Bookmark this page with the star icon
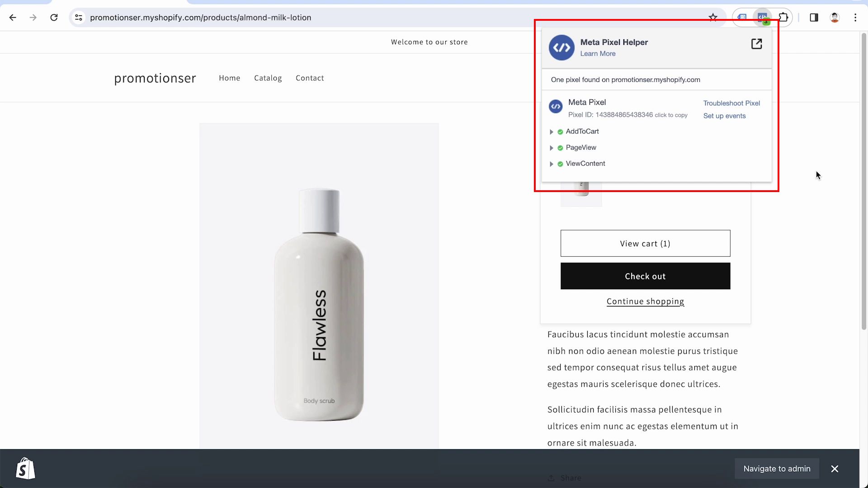Screen dimensions: 868x488 713,18
